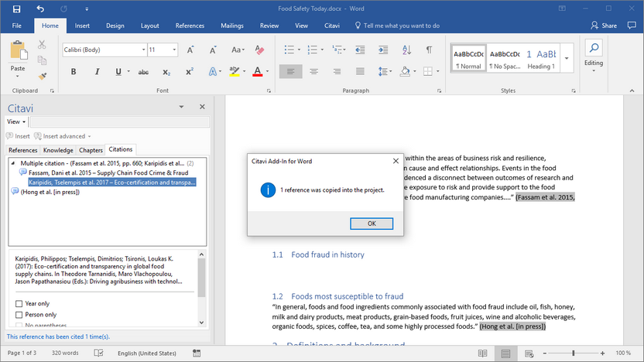Close the Citavi task pane
The height and width of the screenshot is (362, 644).
[x=202, y=107]
